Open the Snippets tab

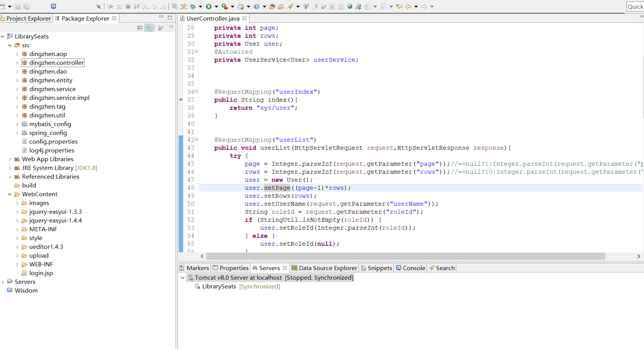click(x=377, y=268)
